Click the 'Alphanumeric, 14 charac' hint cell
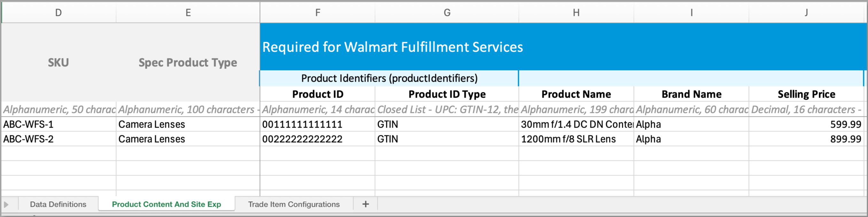This screenshot has height=217, width=868. 317,109
